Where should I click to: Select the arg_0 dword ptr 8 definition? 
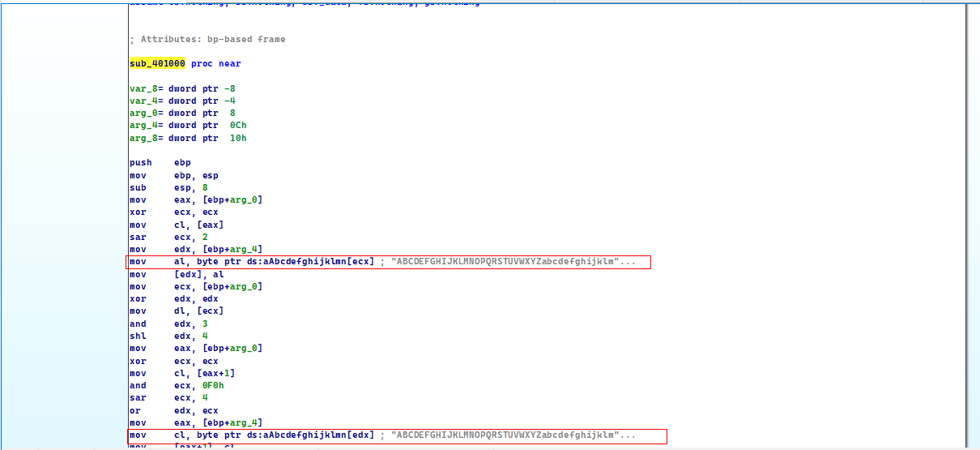point(182,113)
